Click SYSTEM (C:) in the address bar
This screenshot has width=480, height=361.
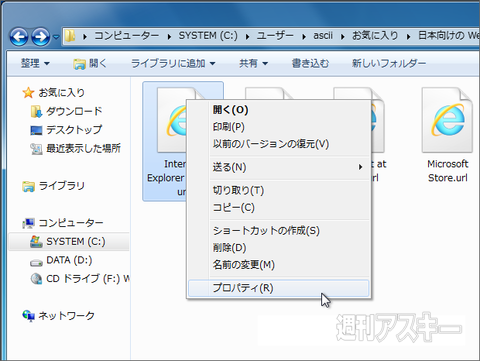[x=208, y=35]
